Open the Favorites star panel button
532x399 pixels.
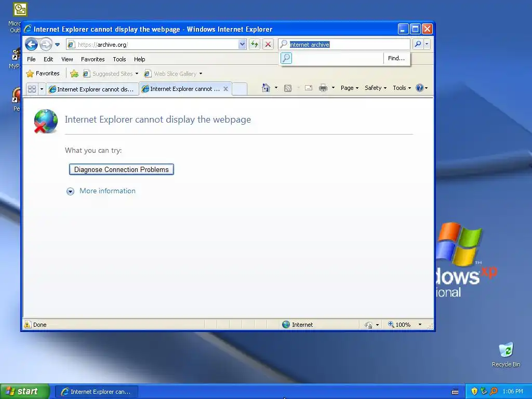click(x=43, y=73)
